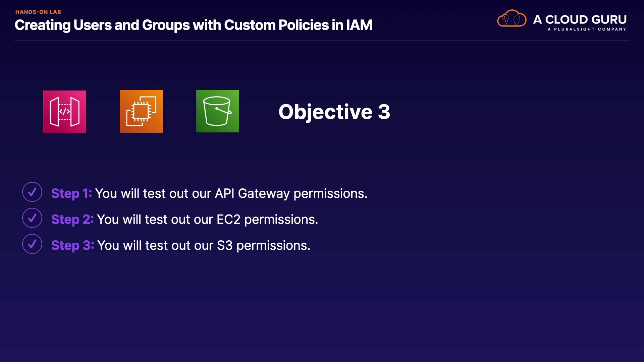Toggle the Step 1 checkmark circle
644x362 pixels.
(x=32, y=192)
